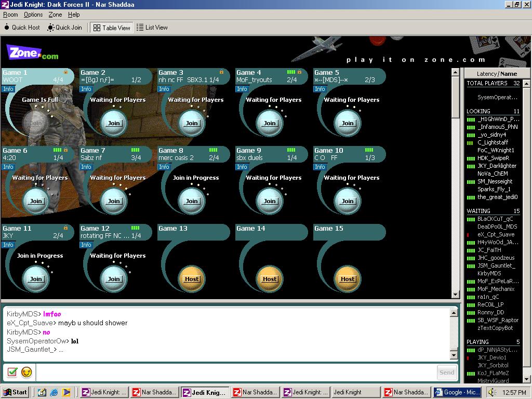Sort player list by Latency/Name header
Image resolution: width=532 pixels, height=399 pixels.
tap(497, 74)
